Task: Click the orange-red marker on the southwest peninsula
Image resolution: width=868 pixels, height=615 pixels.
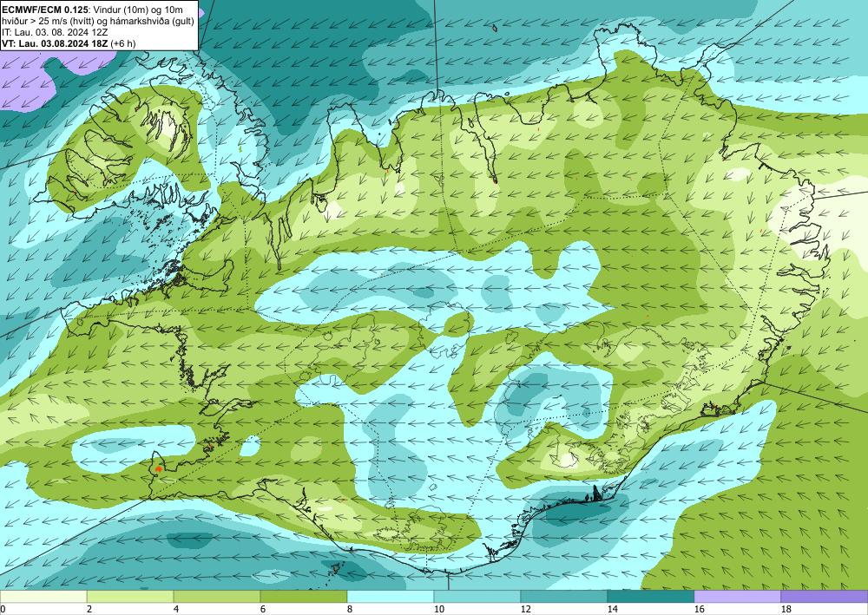Action: [159, 468]
